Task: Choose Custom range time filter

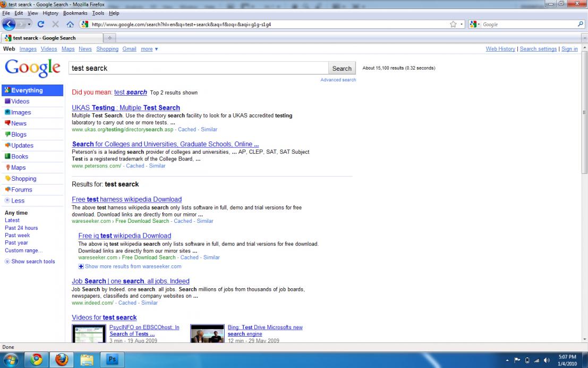Action: 23,250
